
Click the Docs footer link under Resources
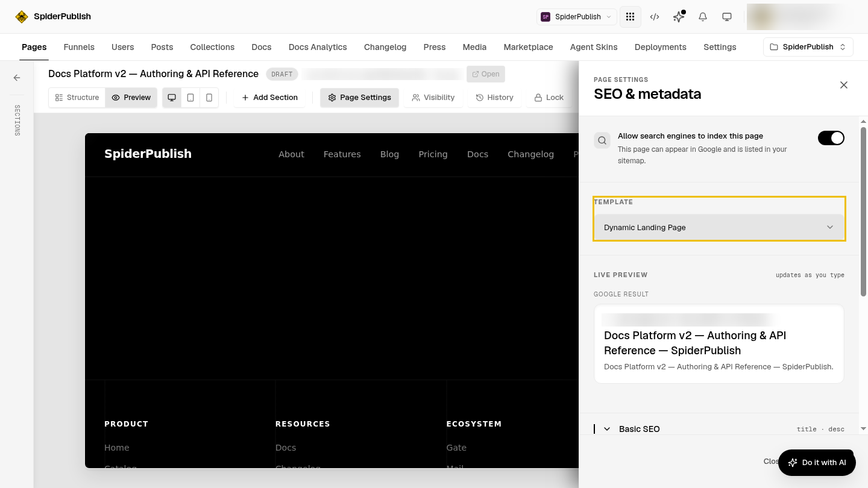pos(286,448)
